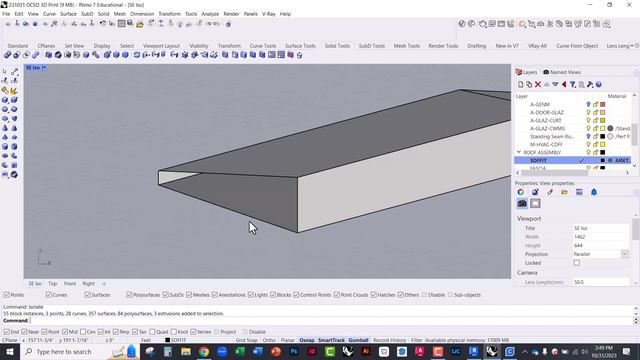The image size is (640, 360).
Task: Open Google Chrome from the taskbar
Action: (x=204, y=351)
